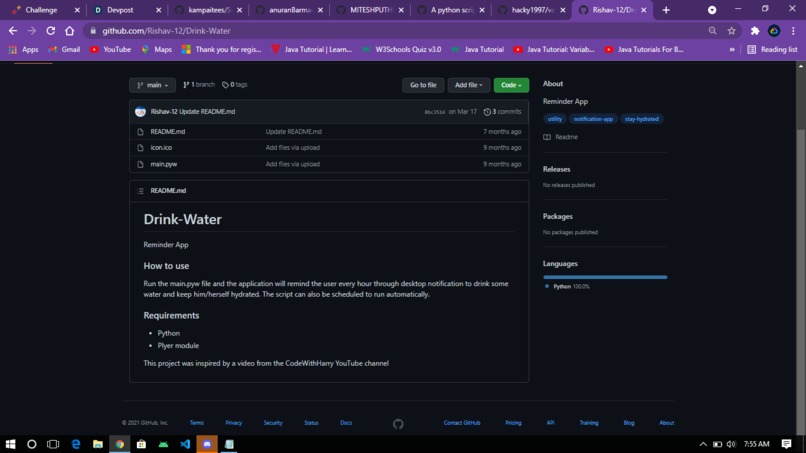Image resolution: width=806 pixels, height=453 pixels.
Task: Click the stay-hydrated topic tag
Action: click(x=642, y=119)
